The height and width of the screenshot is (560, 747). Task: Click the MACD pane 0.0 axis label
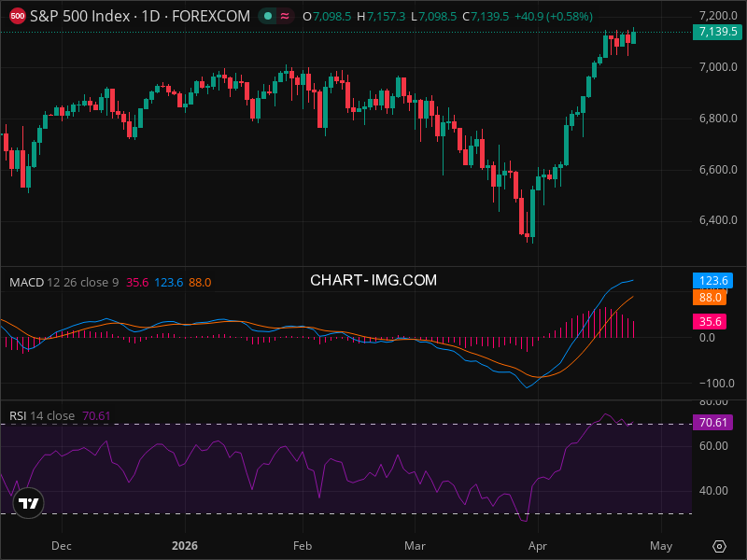point(707,338)
